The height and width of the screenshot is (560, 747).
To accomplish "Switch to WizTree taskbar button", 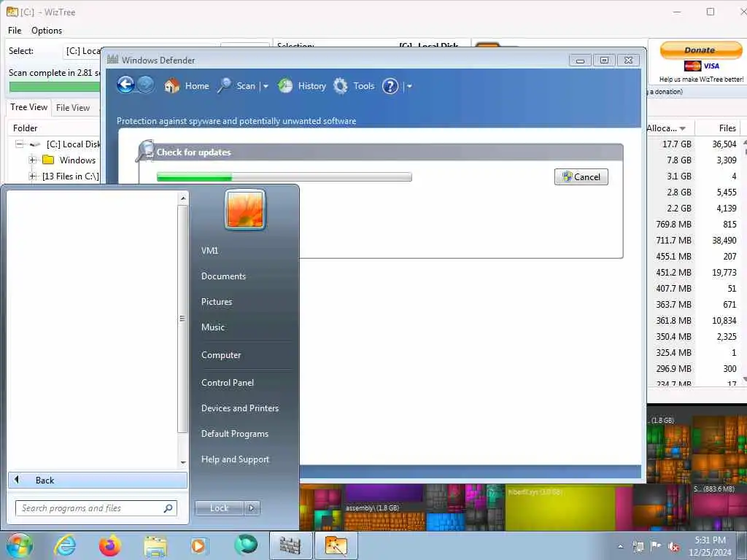I will [336, 545].
